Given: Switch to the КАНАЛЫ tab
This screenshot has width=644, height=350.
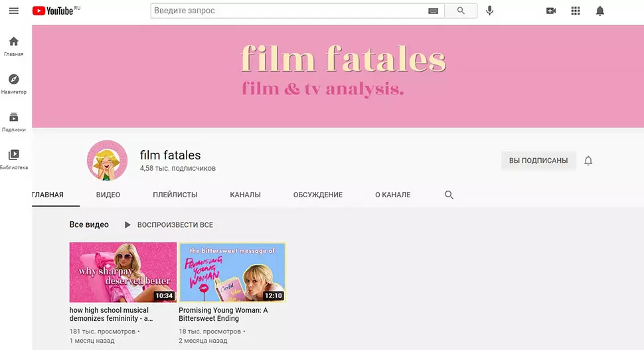Looking at the screenshot, I should click(x=245, y=195).
